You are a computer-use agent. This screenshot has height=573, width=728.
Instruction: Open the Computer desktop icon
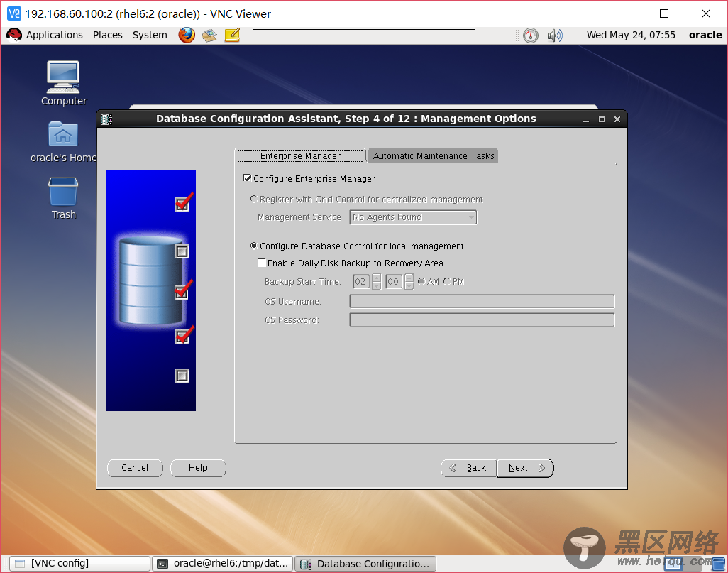point(64,83)
